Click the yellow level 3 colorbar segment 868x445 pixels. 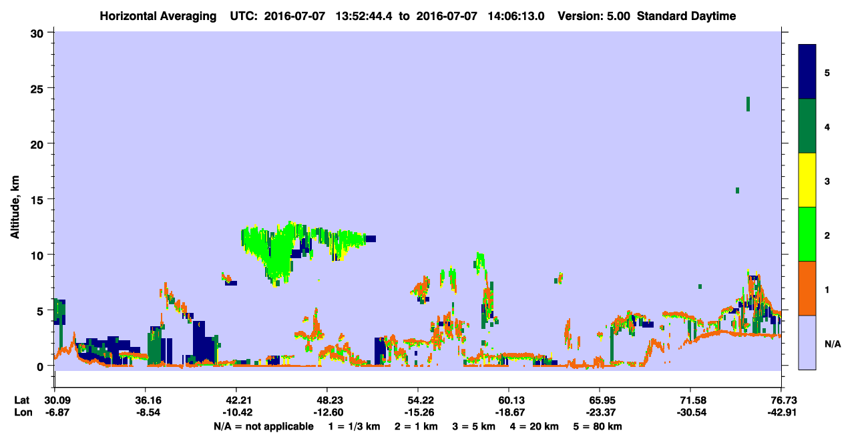807,180
